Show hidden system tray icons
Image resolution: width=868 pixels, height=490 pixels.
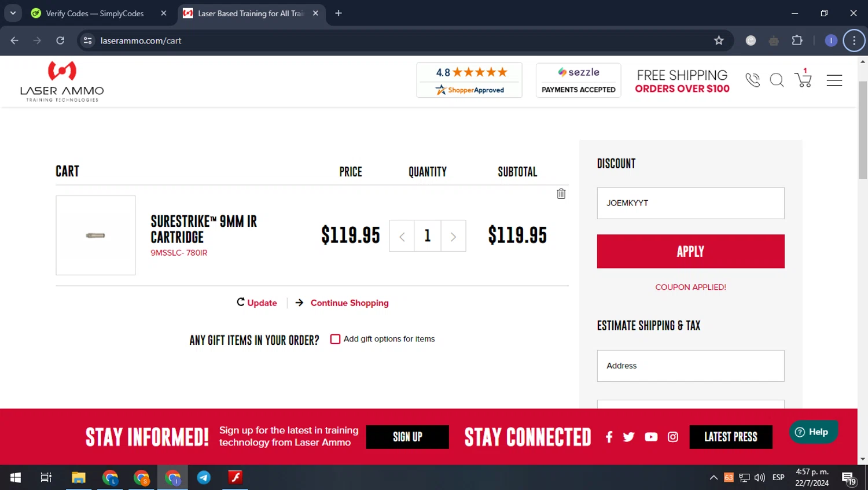pyautogui.click(x=713, y=477)
